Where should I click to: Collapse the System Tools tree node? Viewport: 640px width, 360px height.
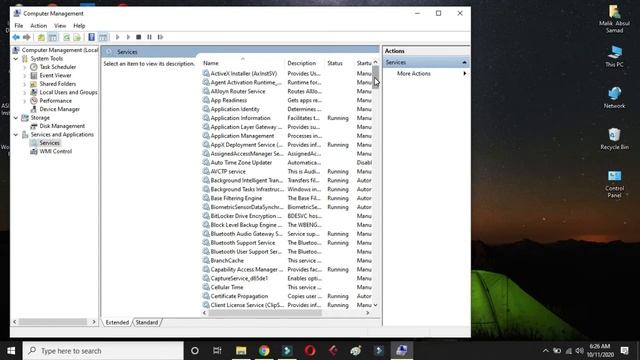[16, 59]
